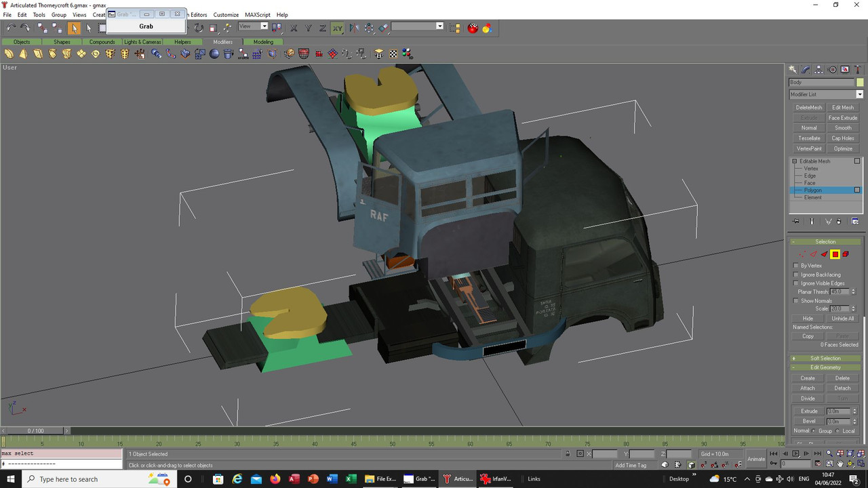Image resolution: width=868 pixels, height=488 pixels.
Task: Toggle Ignore Backfacing checkbox
Action: tap(796, 274)
